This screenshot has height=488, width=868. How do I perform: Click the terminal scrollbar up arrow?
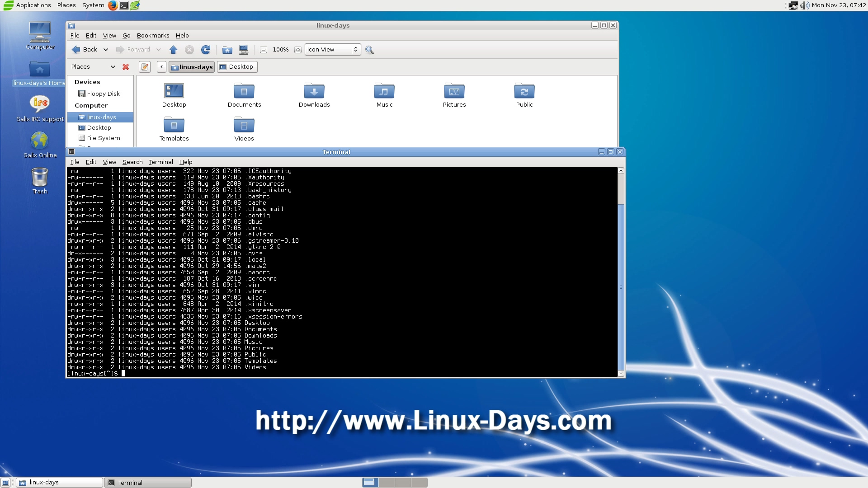(621, 171)
